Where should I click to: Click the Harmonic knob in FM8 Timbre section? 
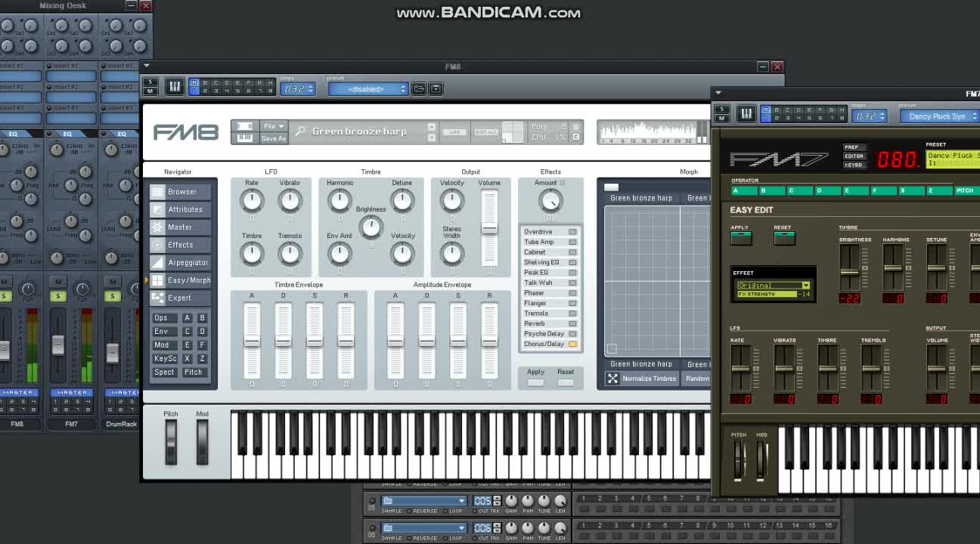(x=340, y=200)
